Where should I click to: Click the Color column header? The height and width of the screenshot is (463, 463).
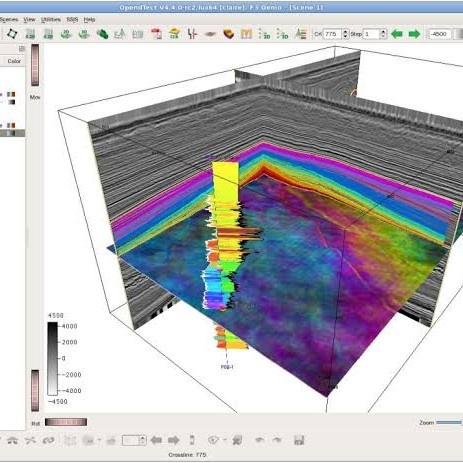point(14,61)
